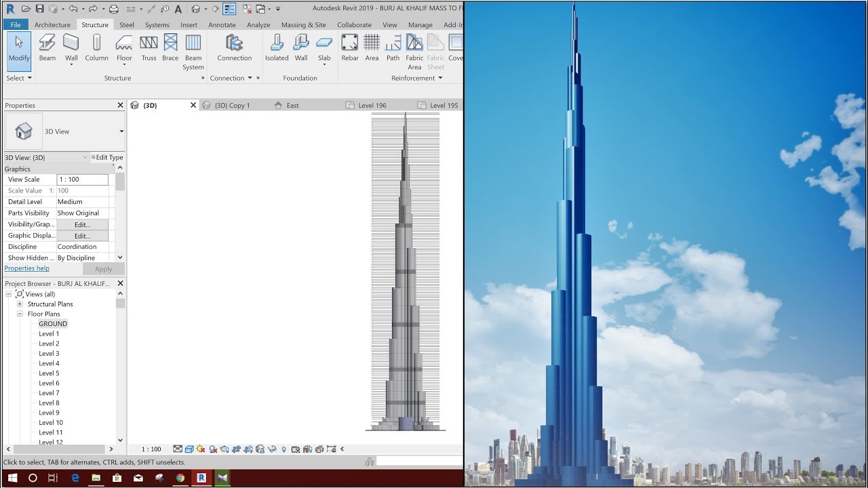Undo the last action

pos(73,9)
